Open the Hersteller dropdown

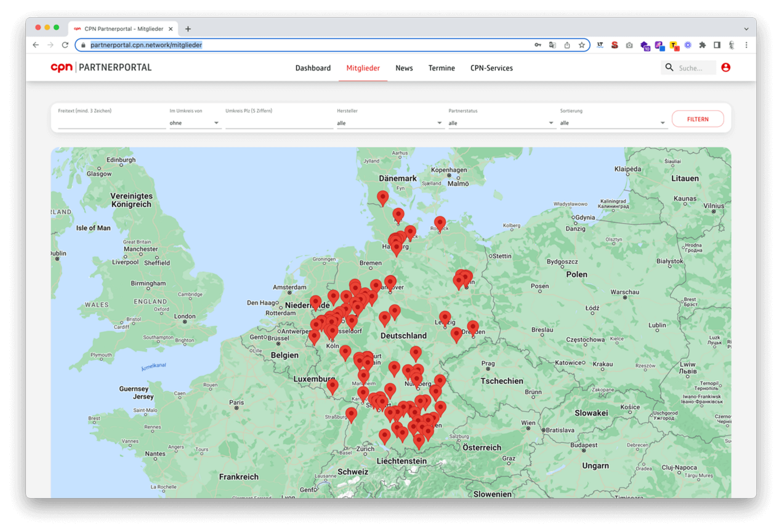pyautogui.click(x=390, y=123)
